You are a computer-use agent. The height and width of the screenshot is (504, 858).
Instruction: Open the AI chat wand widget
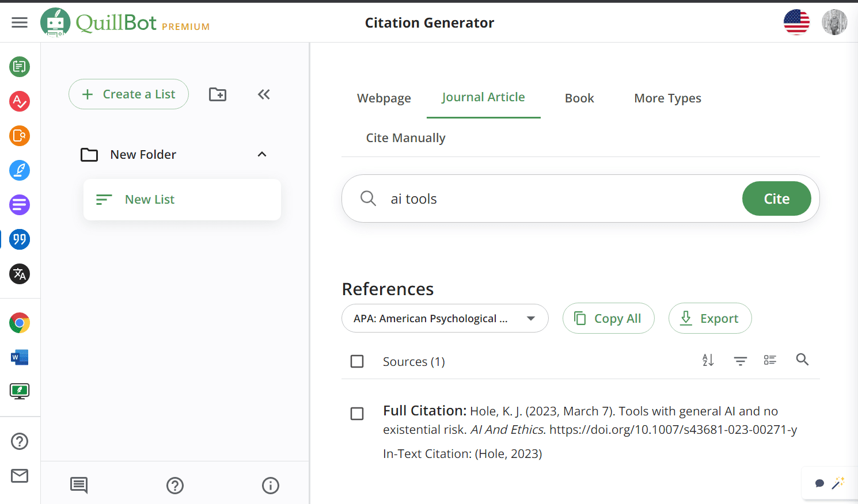[830, 483]
